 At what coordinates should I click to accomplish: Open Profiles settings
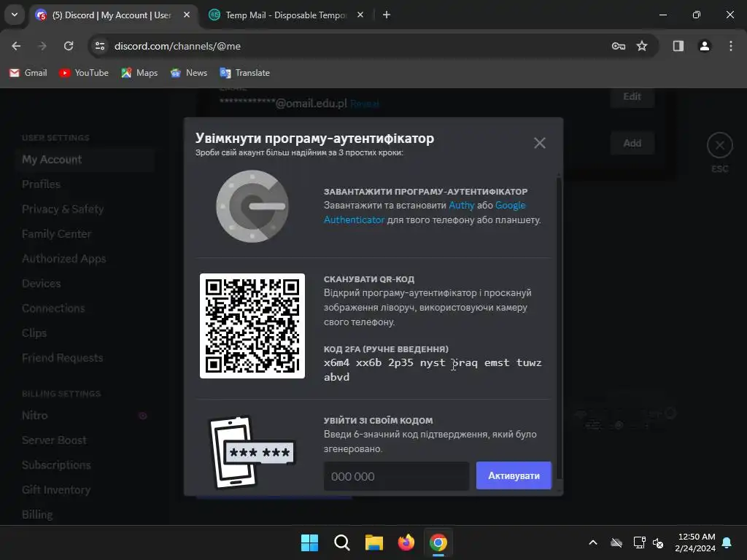(86, 184)
